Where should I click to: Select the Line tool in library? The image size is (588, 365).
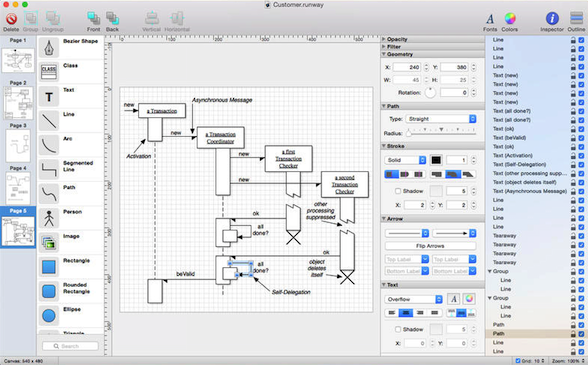(49, 121)
